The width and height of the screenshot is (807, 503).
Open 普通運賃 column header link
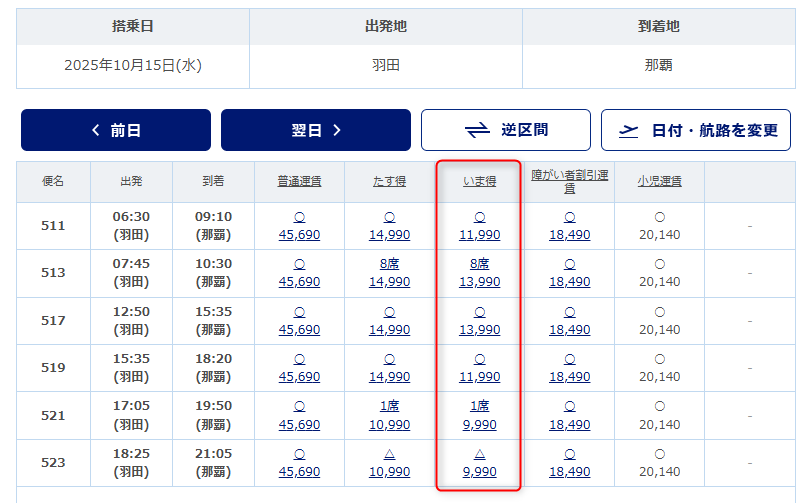pyautogui.click(x=300, y=181)
